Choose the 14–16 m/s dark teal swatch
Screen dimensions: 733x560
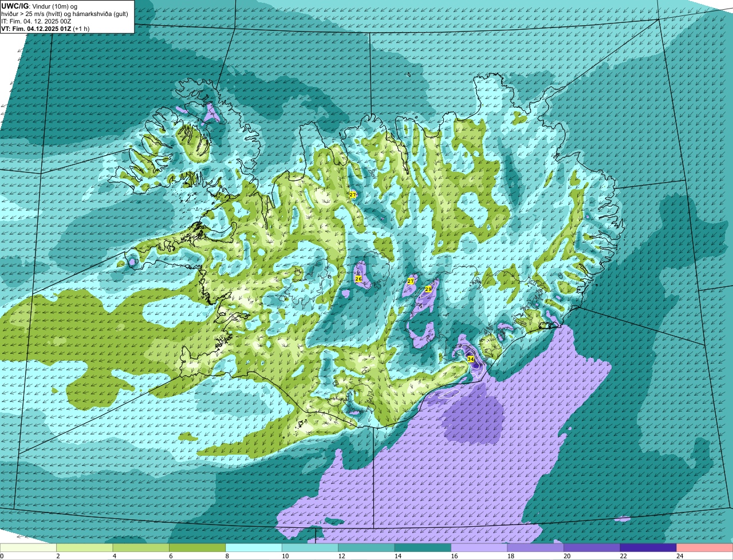423,548
